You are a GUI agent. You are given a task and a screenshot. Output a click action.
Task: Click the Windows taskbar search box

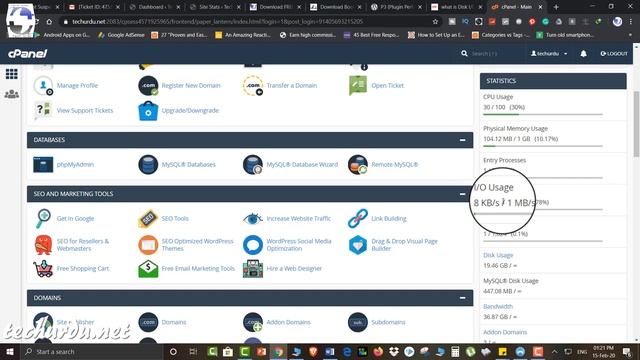(x=91, y=351)
